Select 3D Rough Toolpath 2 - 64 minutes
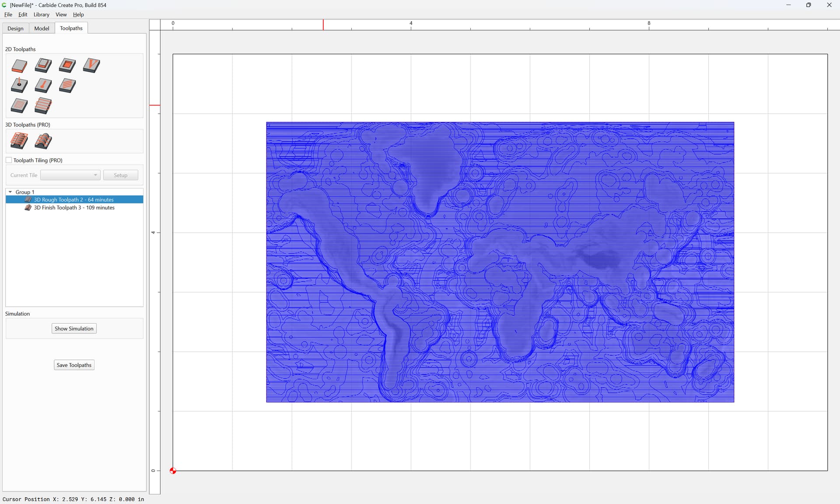The image size is (840, 504). pos(74,199)
